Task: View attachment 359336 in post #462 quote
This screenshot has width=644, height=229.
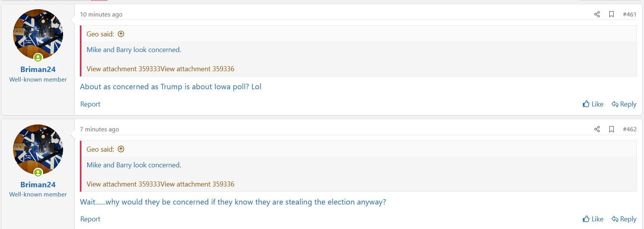Action: pos(198,184)
